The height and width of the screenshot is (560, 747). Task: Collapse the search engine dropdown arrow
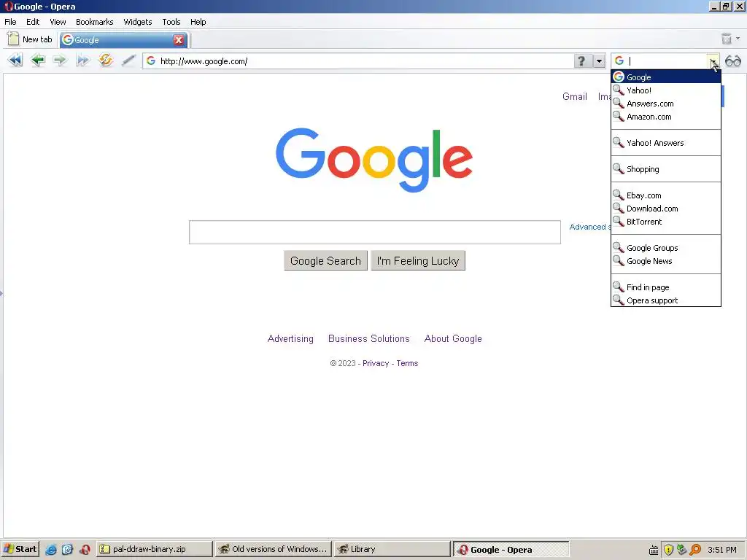[713, 61]
